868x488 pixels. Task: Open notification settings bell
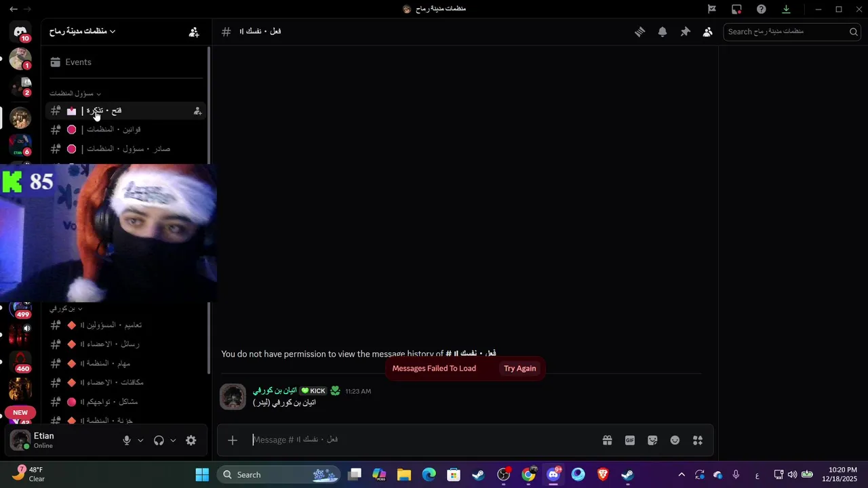(663, 32)
